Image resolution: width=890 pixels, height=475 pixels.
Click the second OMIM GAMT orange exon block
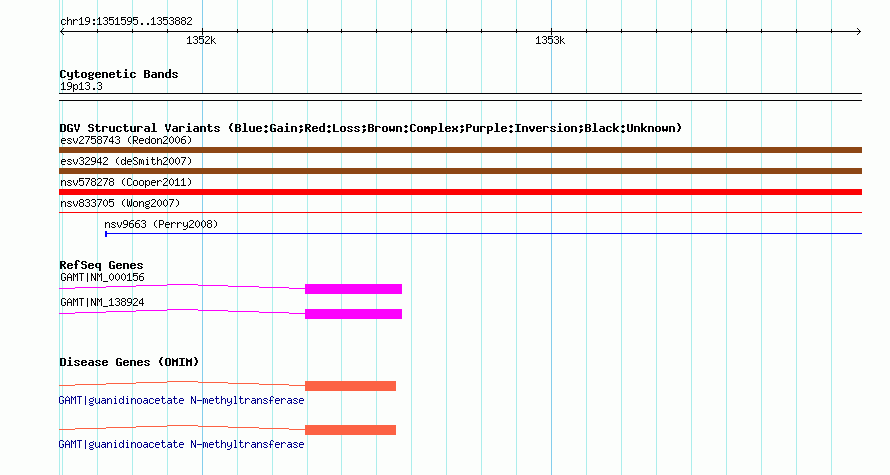tap(350, 430)
